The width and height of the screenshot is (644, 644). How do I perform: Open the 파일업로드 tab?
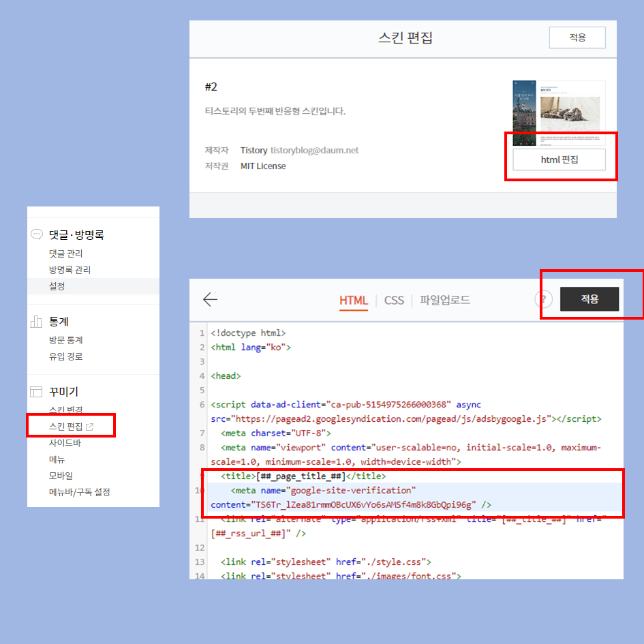[x=445, y=300]
